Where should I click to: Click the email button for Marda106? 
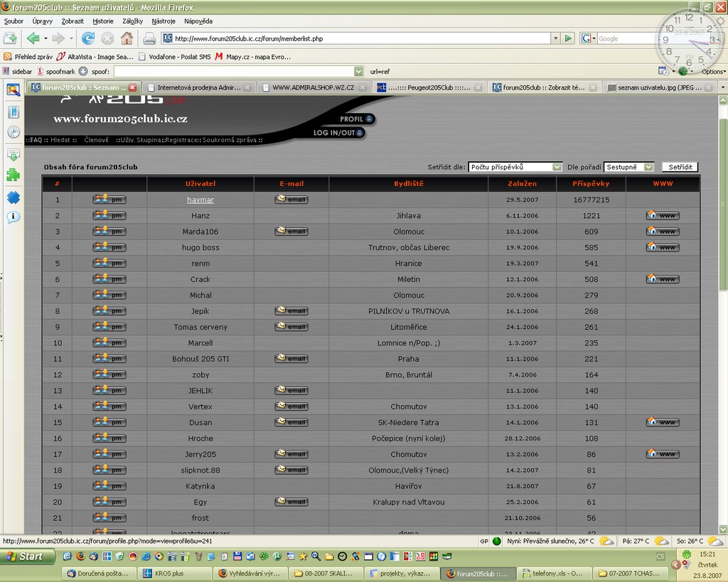pyautogui.click(x=291, y=232)
